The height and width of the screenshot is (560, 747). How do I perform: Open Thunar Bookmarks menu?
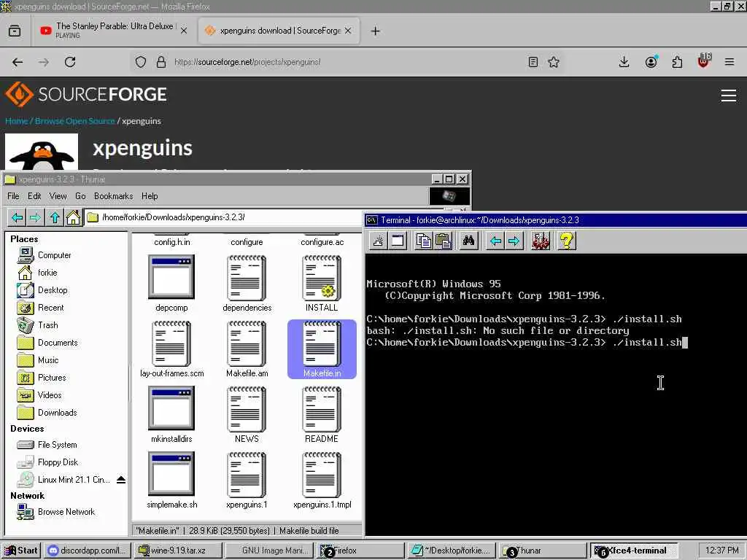tap(113, 196)
